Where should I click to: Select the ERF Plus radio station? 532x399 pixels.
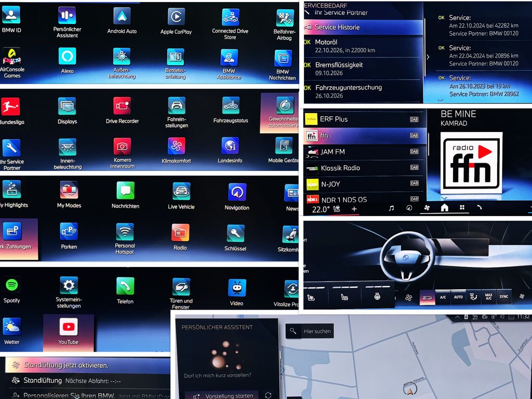364,119
